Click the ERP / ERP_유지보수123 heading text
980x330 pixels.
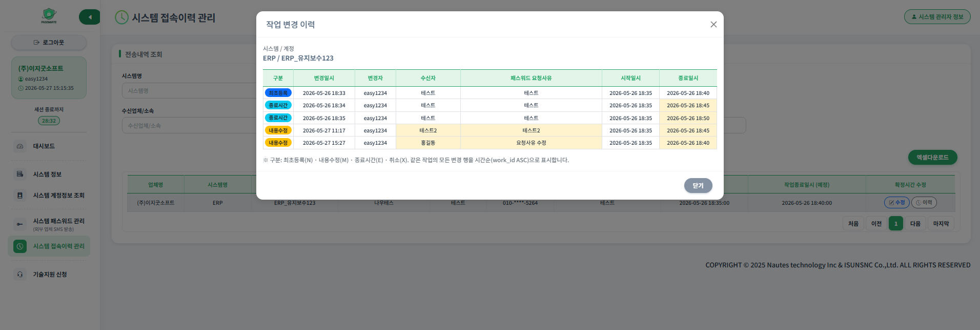point(298,59)
